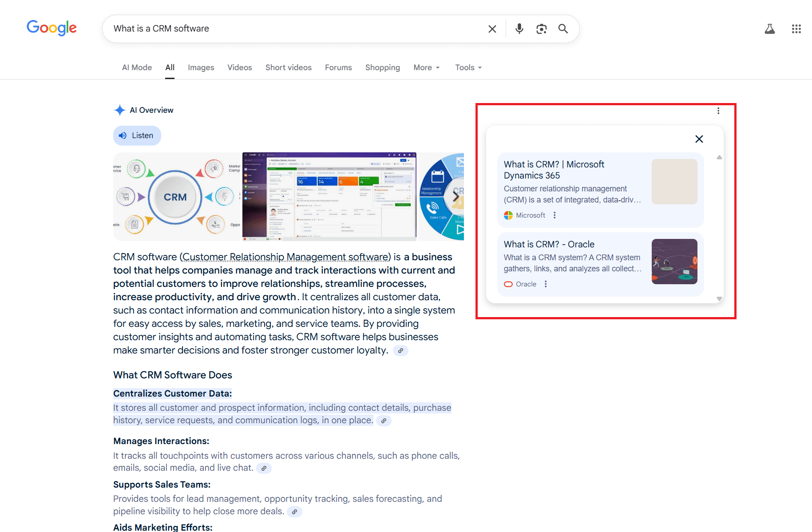The height and width of the screenshot is (532, 812).
Task: Start voice search with the microphone icon
Action: 519,29
